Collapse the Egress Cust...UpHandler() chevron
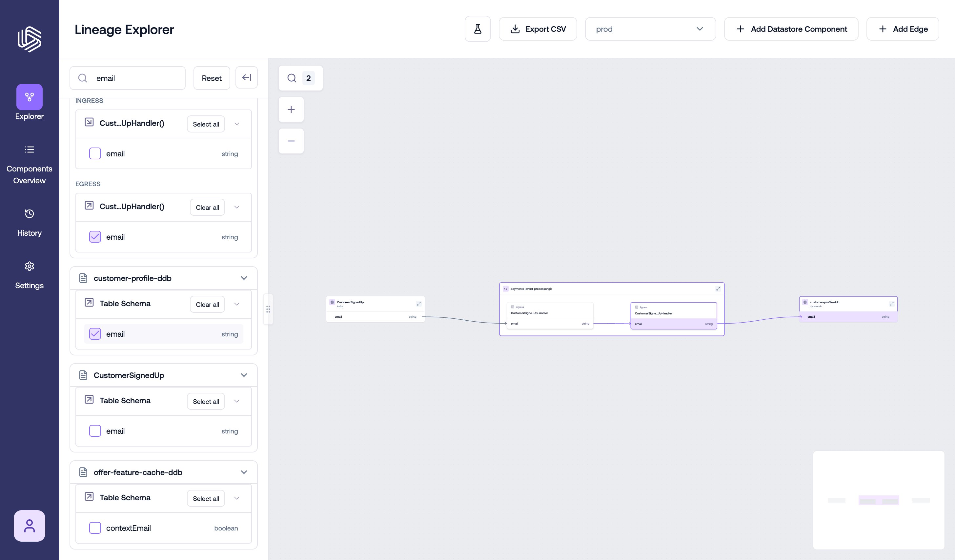Image resolution: width=955 pixels, height=560 pixels. 237,207
